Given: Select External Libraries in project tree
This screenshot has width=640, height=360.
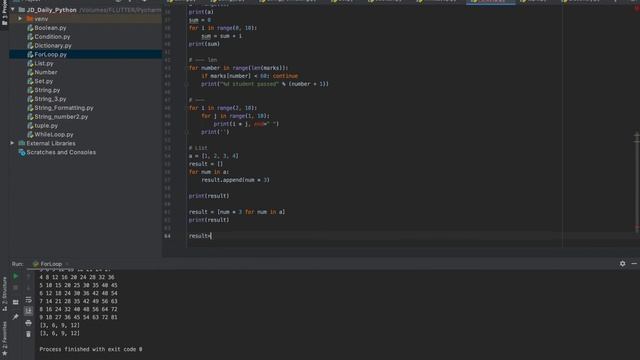Looking at the screenshot, I should coord(51,143).
